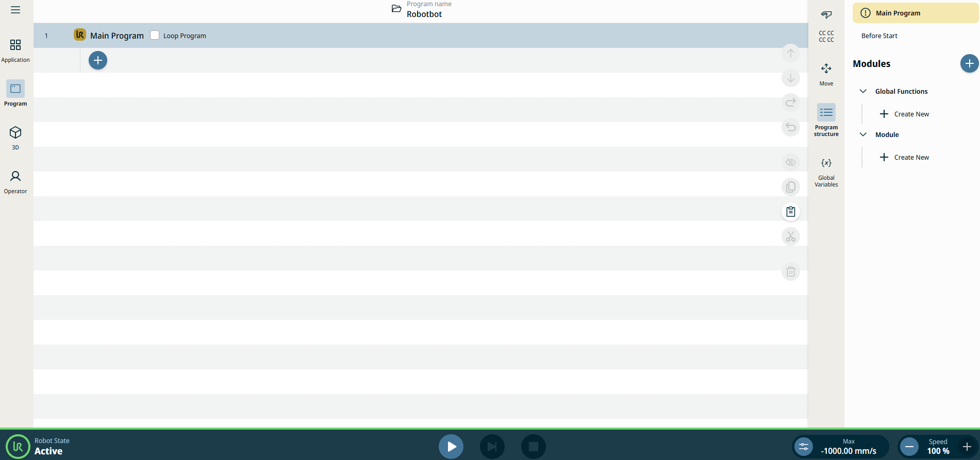Viewport: 980px width, 460px height.
Task: Open the Operator screen
Action: [15, 182]
